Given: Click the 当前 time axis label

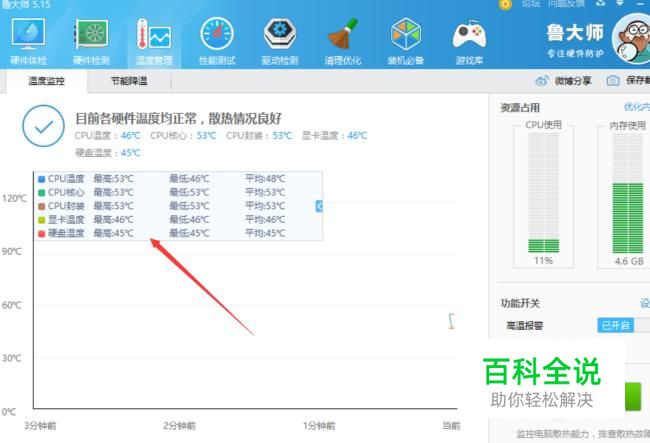Looking at the screenshot, I should 451,426.
